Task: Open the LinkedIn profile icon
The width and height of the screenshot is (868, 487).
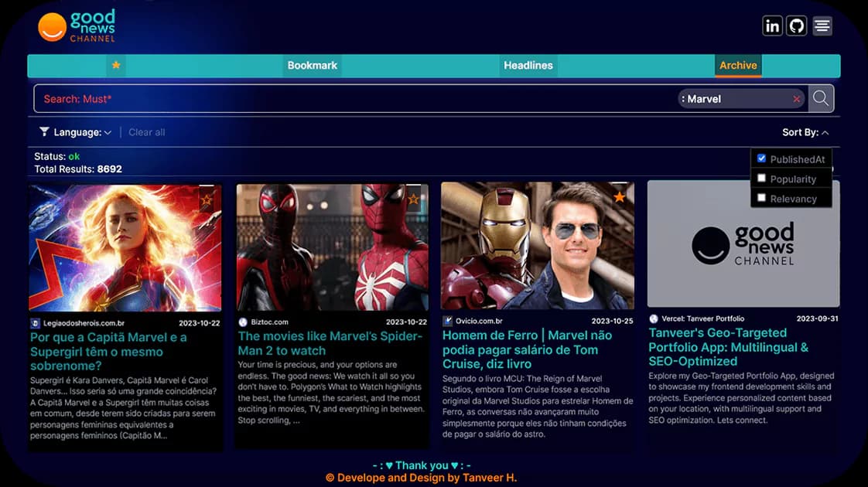Action: pos(772,26)
